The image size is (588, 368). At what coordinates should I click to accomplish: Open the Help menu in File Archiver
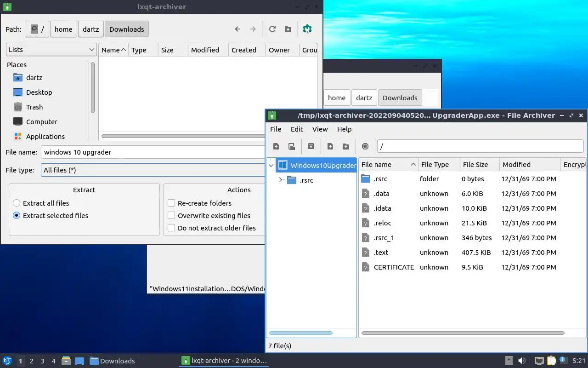point(344,129)
